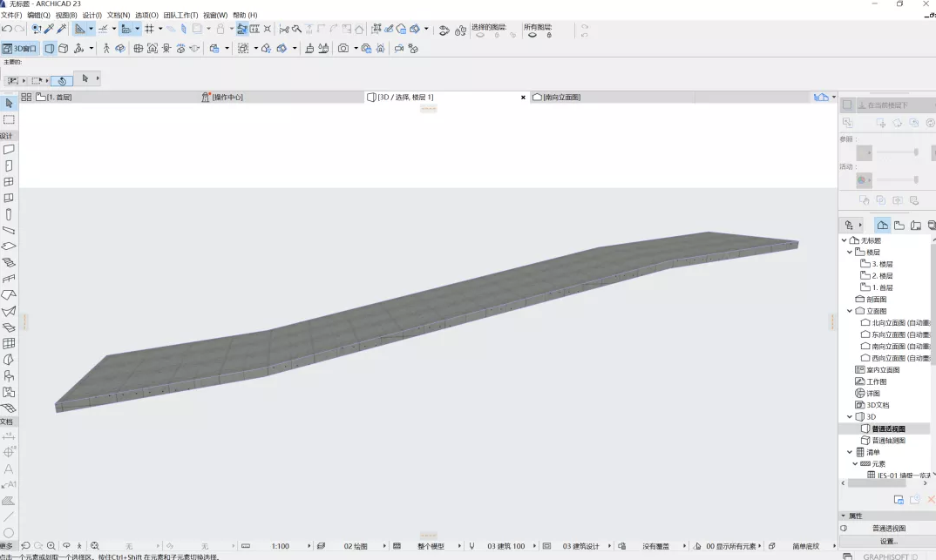
Task: Open the guide lines dropdown arrow
Action: pos(91,29)
